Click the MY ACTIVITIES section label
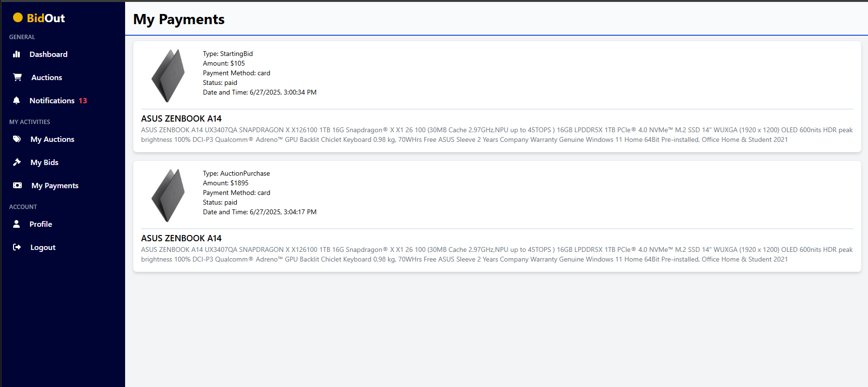The width and height of the screenshot is (868, 387). [29, 122]
